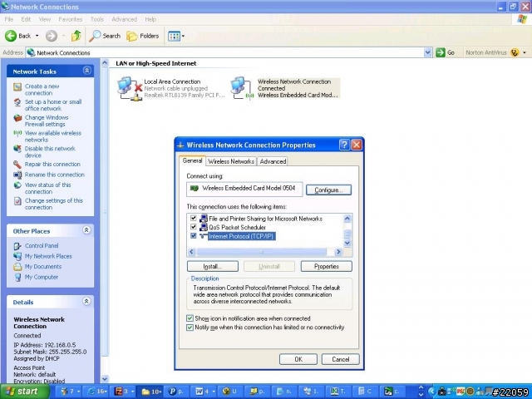Screen dimensions: 532x399
Task: Click Change Windows Firewall settings
Action: [x=47, y=121]
